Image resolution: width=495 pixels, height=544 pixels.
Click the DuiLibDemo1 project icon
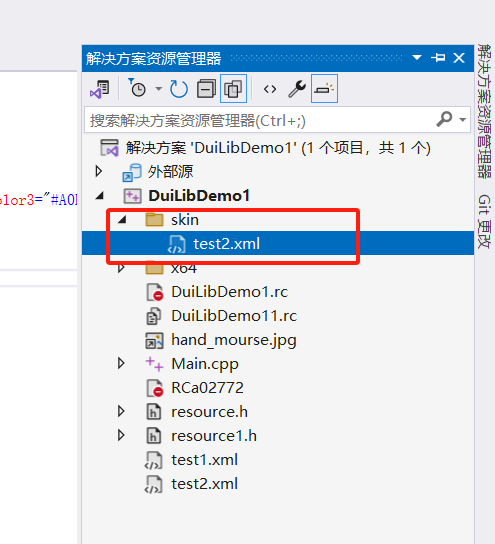(133, 196)
